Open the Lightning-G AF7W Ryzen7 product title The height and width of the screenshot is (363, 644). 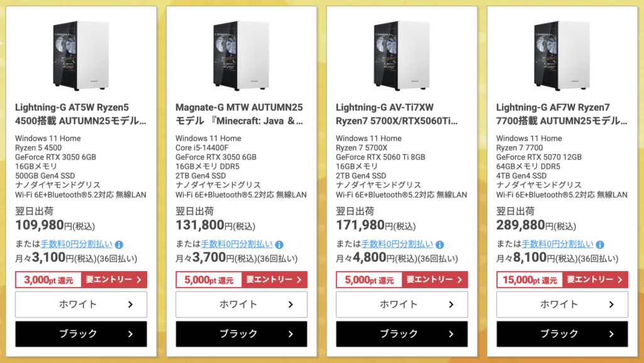(x=561, y=113)
